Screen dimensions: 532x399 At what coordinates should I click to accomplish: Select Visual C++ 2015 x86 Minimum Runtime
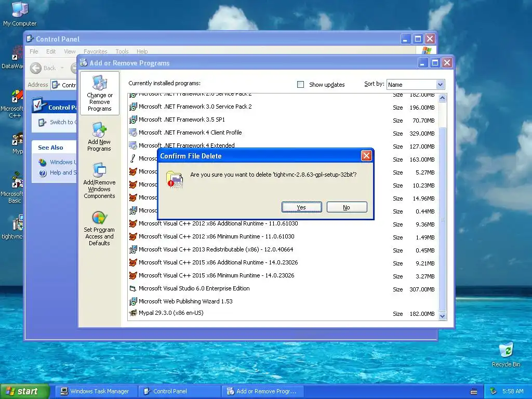click(x=217, y=275)
